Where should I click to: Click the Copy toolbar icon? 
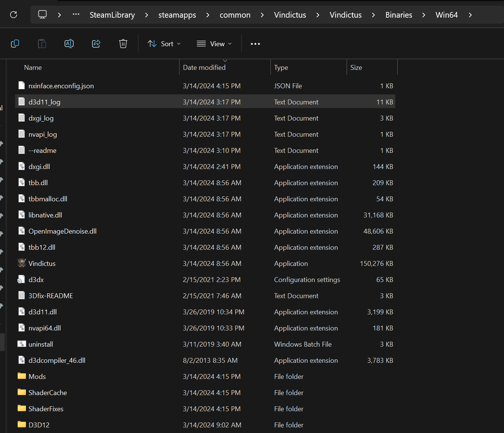(x=15, y=44)
